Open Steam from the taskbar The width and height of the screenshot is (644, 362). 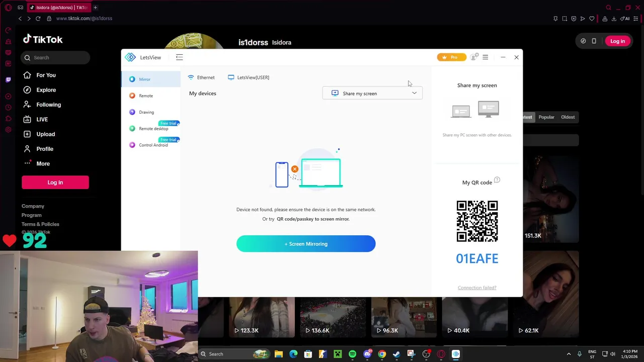396,354
